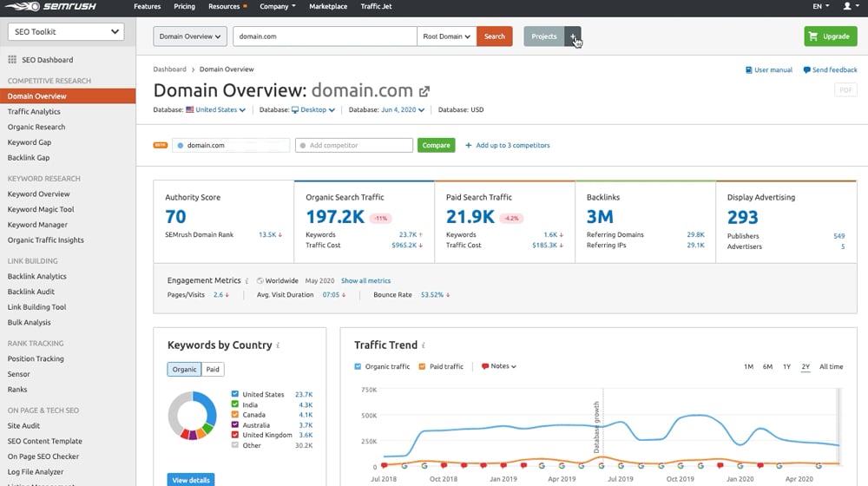Click the plus icon beside Projects

point(573,36)
